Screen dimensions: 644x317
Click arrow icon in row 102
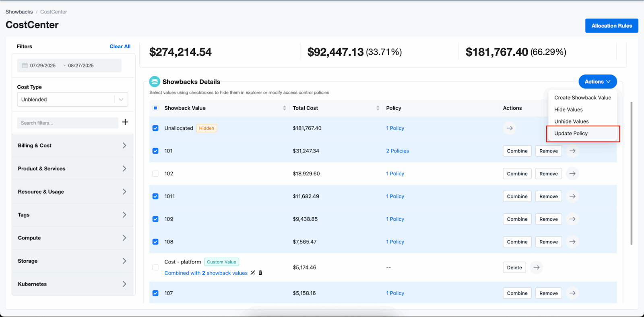tap(572, 174)
